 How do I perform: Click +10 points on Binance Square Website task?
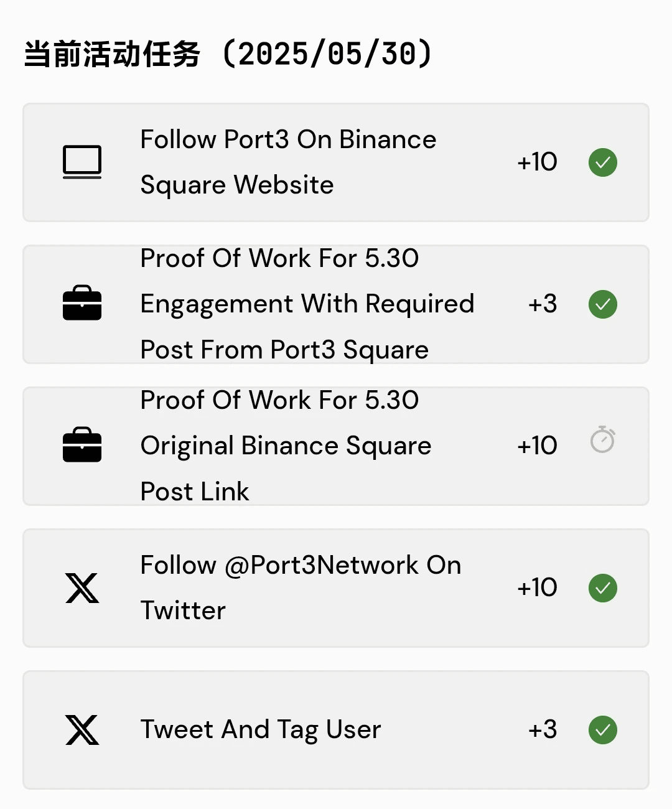537,162
